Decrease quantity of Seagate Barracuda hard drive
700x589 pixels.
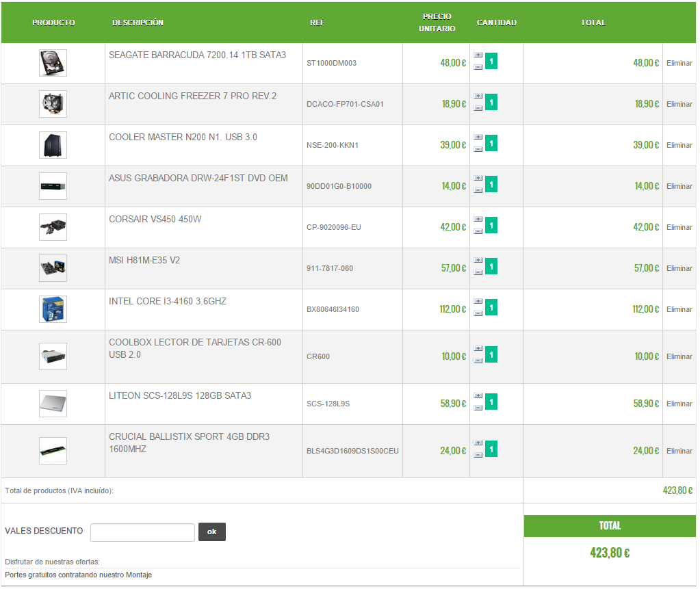478,67
